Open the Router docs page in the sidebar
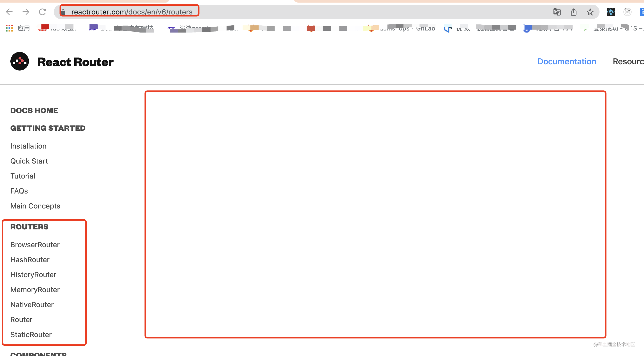 (x=21, y=320)
